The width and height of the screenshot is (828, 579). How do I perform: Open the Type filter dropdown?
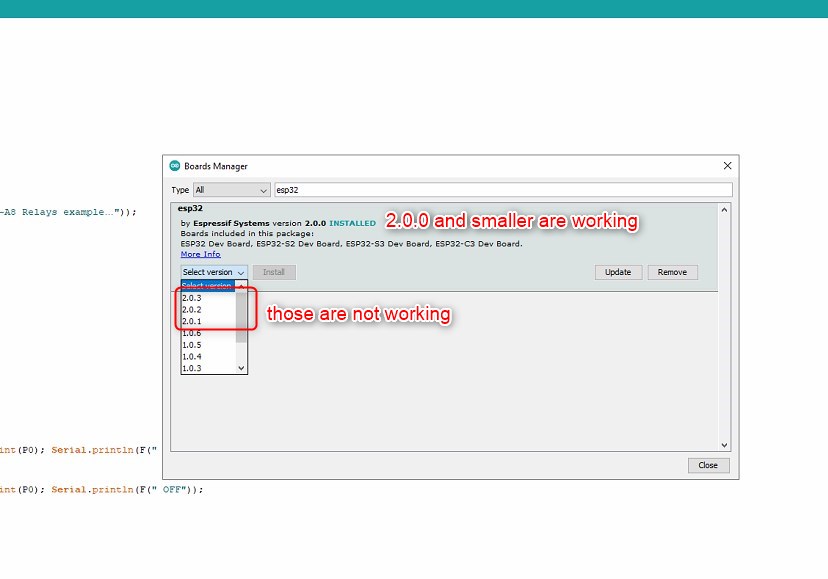[231, 190]
